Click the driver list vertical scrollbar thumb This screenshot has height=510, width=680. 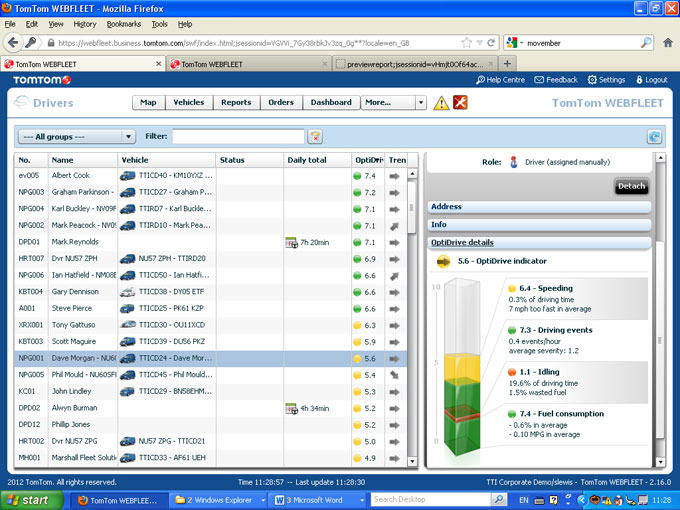pos(412,207)
